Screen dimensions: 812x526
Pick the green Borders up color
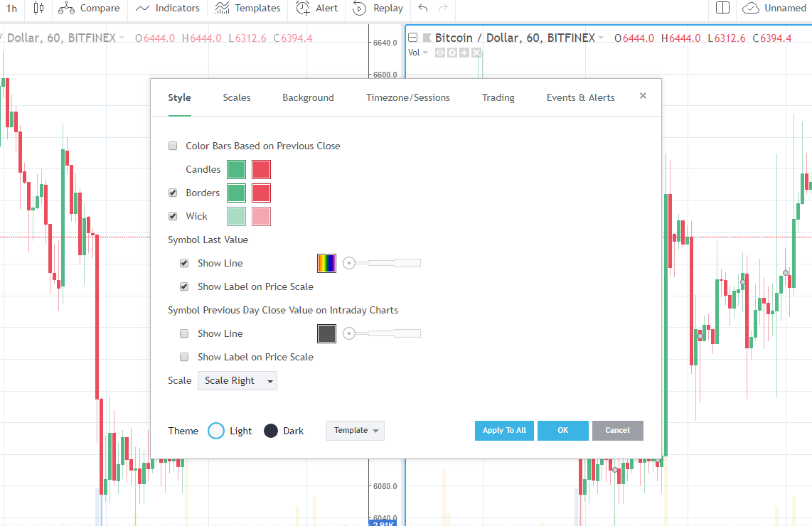coord(237,193)
